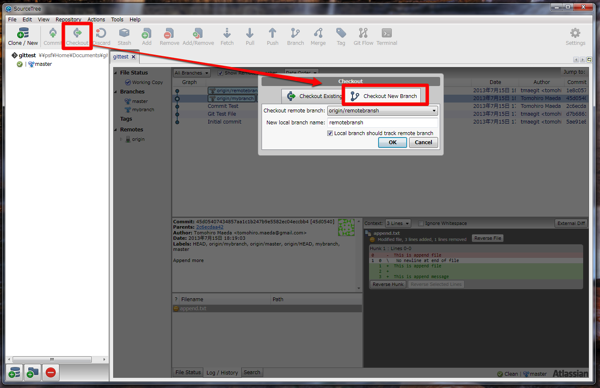Click the Reverse File button
The width and height of the screenshot is (600, 388).
(x=487, y=238)
